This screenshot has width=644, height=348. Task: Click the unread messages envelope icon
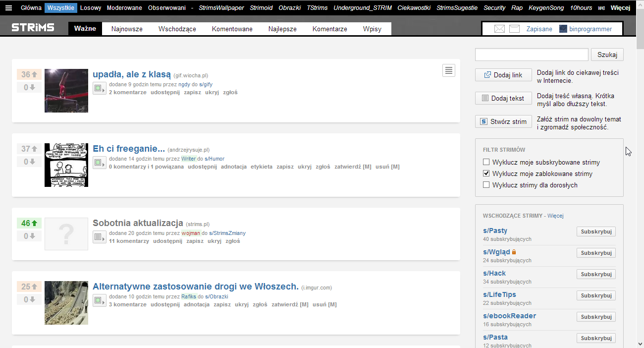click(x=499, y=28)
